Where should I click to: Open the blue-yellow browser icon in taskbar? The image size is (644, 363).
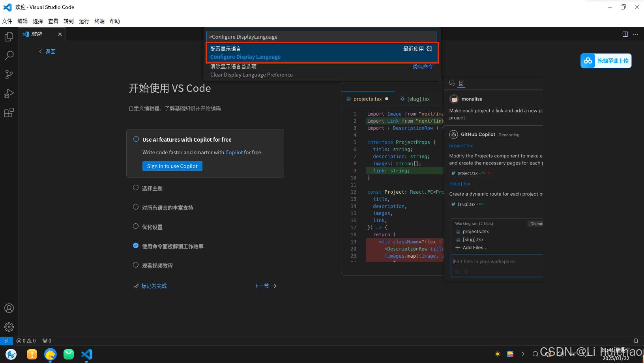[50, 354]
